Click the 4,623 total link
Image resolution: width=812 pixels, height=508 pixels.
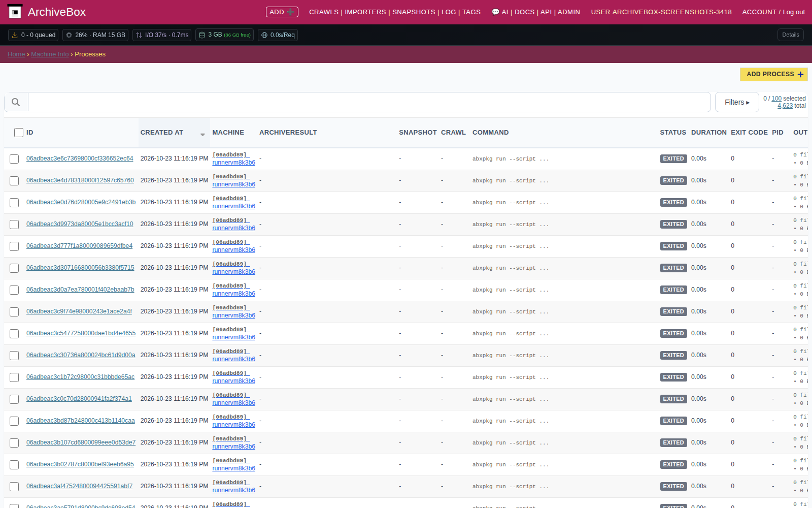click(785, 106)
